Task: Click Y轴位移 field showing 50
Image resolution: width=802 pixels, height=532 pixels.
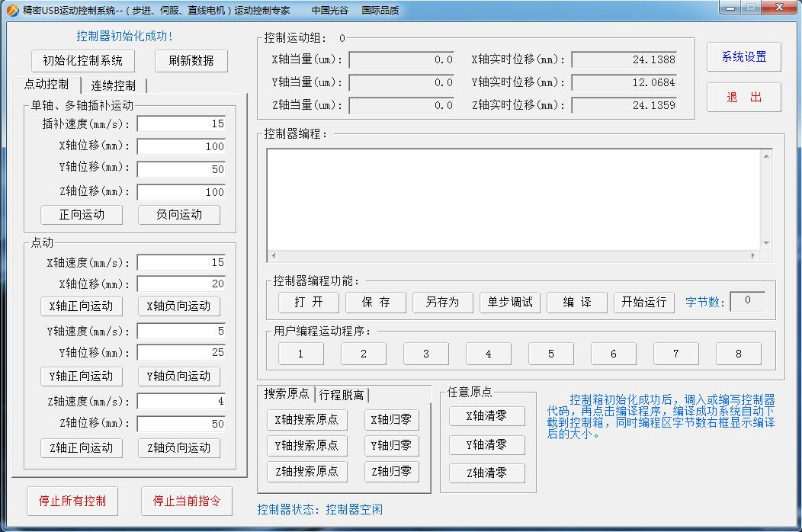Action: [x=181, y=169]
